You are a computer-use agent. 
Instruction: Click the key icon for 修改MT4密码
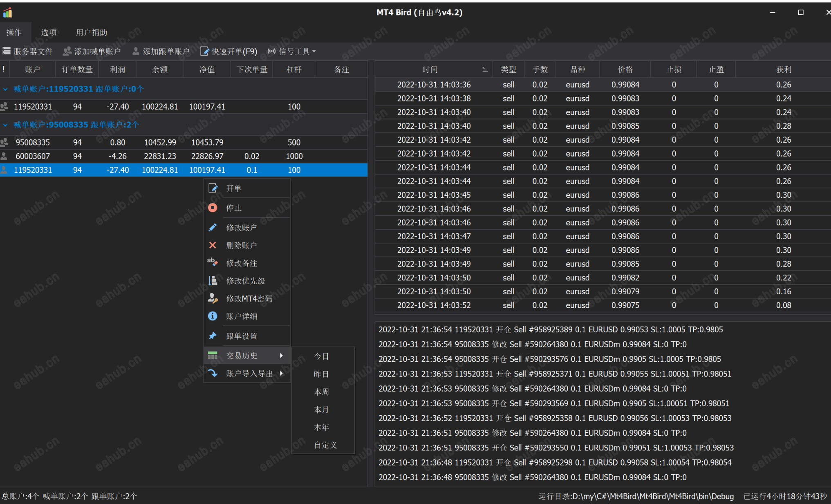(x=213, y=298)
